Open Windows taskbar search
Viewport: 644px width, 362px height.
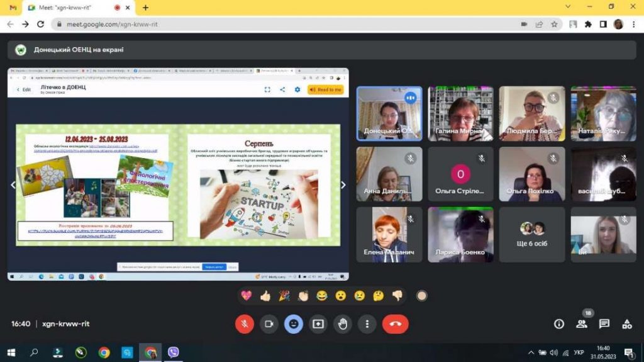click(x=34, y=353)
